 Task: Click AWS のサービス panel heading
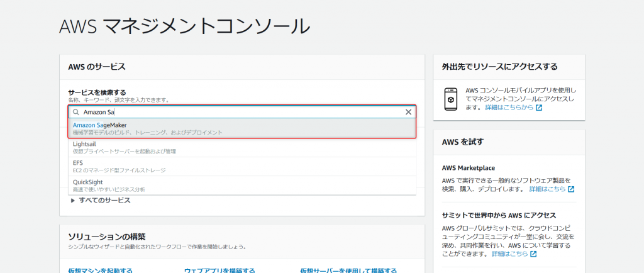tap(97, 67)
